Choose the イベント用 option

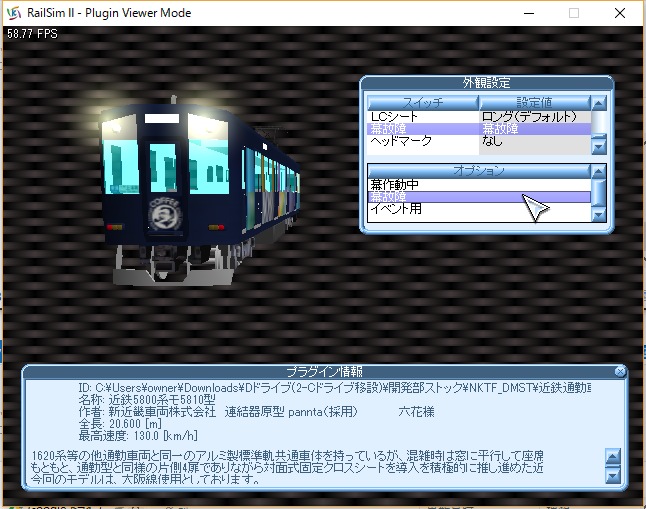click(479, 209)
